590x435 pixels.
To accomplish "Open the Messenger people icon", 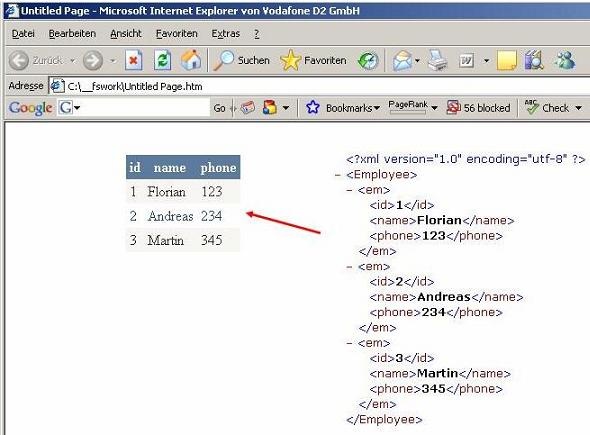I will pos(565,60).
